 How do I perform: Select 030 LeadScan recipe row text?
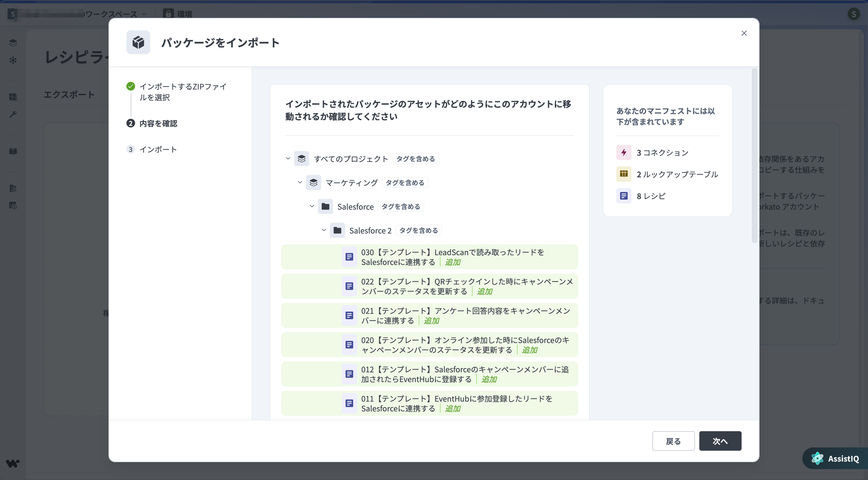[x=452, y=257]
